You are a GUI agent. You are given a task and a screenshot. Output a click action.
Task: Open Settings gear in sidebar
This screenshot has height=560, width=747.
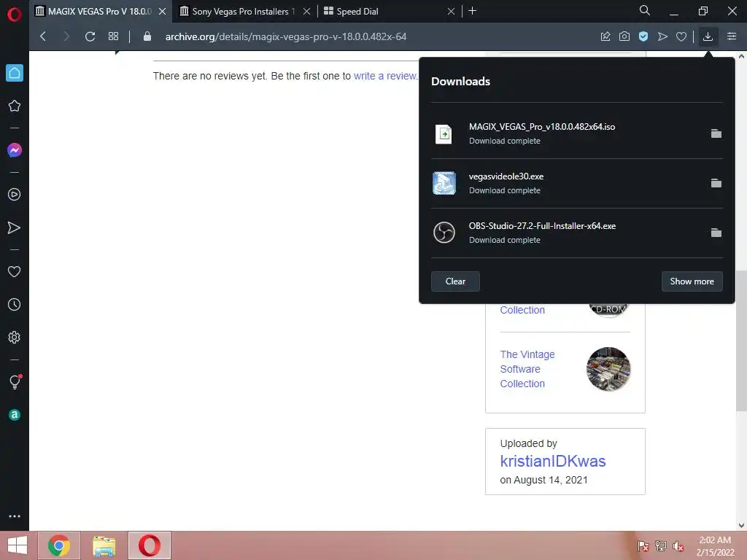tap(15, 337)
